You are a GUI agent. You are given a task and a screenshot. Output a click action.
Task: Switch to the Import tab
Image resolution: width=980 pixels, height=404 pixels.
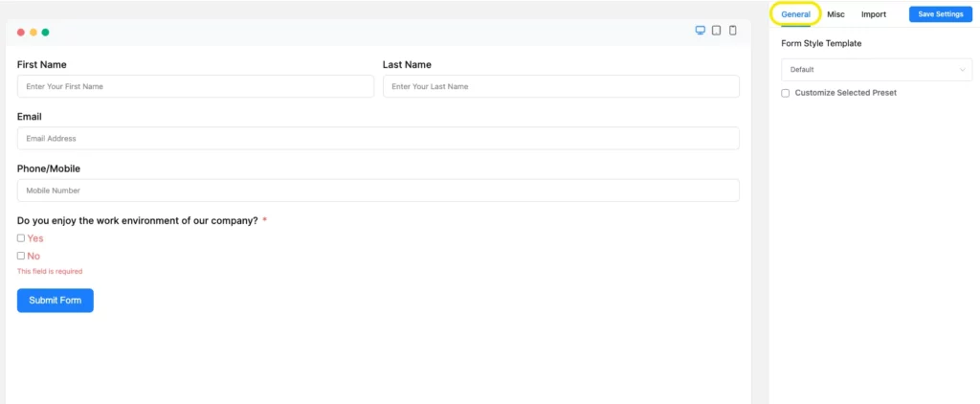[x=873, y=13]
